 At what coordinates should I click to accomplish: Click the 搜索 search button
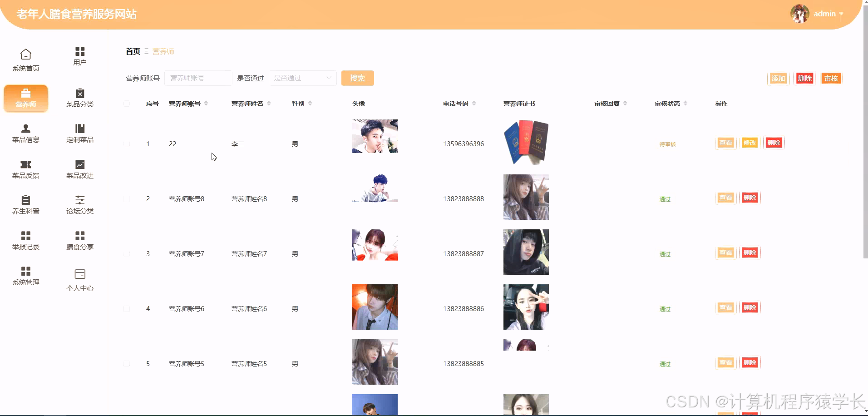click(x=357, y=78)
